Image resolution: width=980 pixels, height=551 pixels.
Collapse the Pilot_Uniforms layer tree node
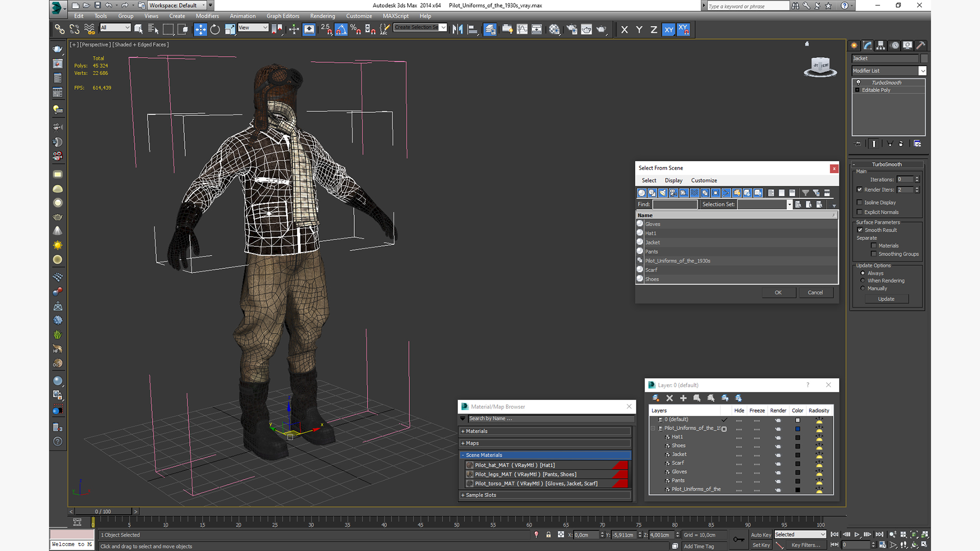click(653, 429)
